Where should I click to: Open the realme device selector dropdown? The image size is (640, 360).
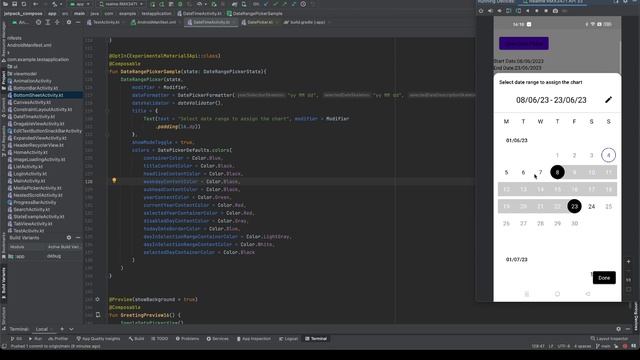click(122, 4)
